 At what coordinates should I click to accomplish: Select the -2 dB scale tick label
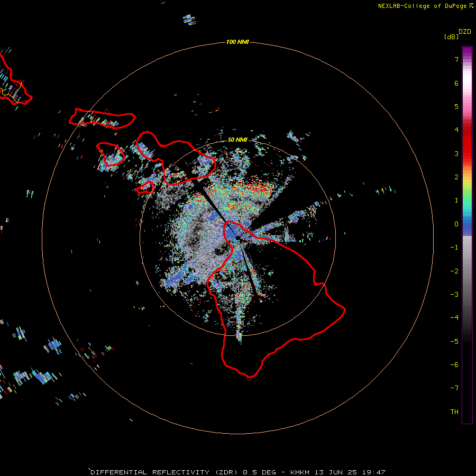[454, 271]
